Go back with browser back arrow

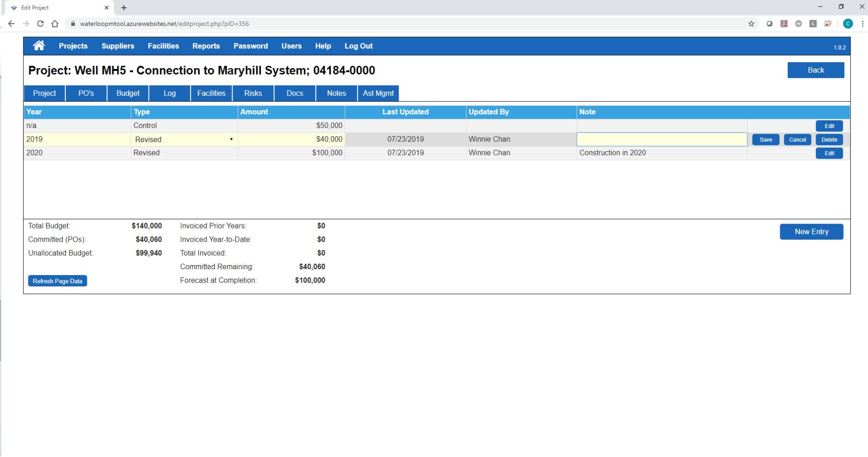tap(11, 24)
